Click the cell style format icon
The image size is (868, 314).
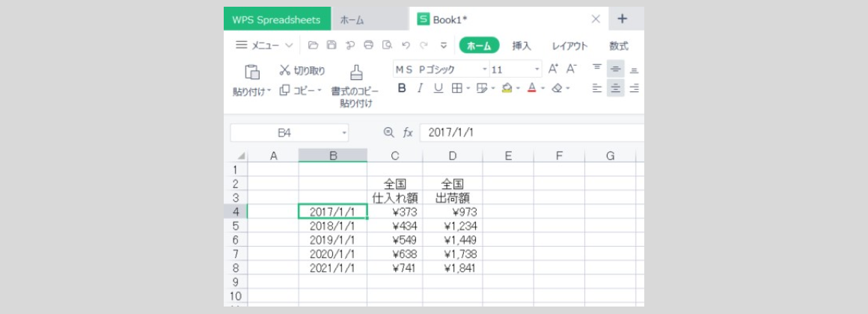(x=481, y=88)
